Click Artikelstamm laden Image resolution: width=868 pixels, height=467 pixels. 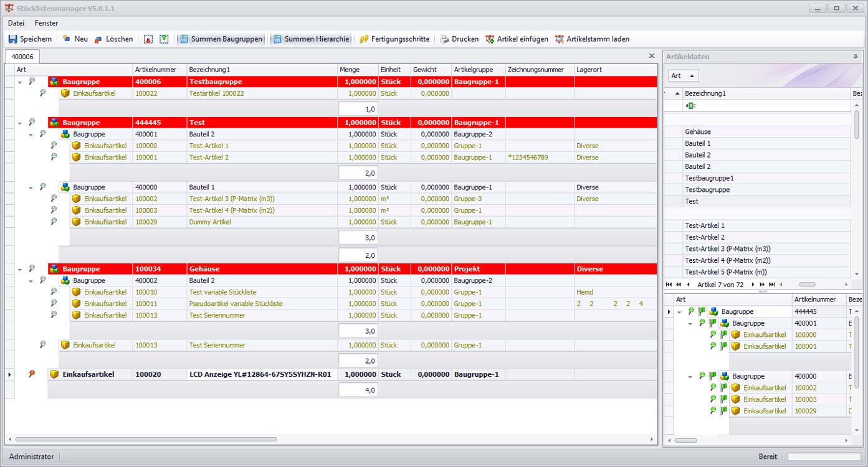(592, 39)
